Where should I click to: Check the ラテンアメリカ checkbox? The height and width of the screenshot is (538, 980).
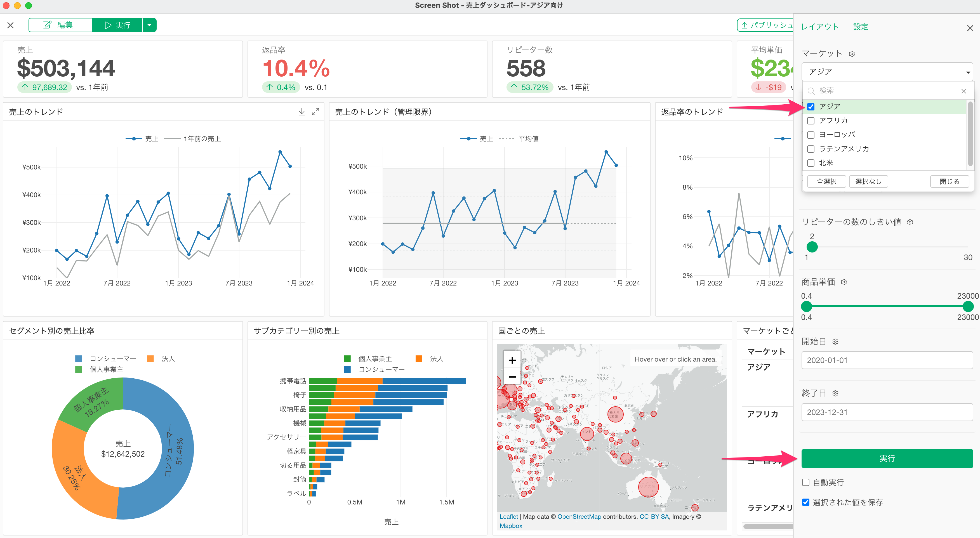click(x=811, y=149)
